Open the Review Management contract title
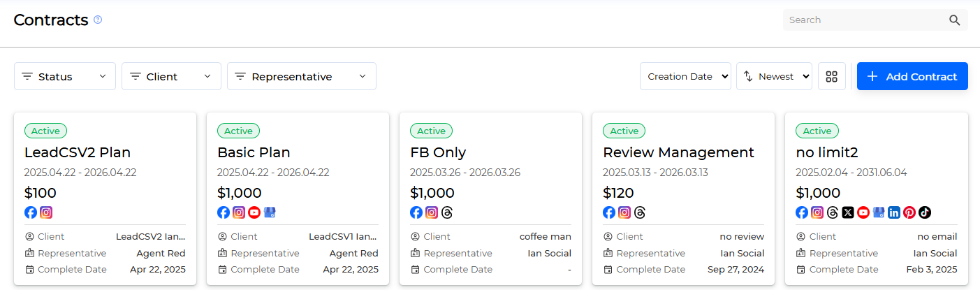This screenshot has width=980, height=290. click(678, 152)
